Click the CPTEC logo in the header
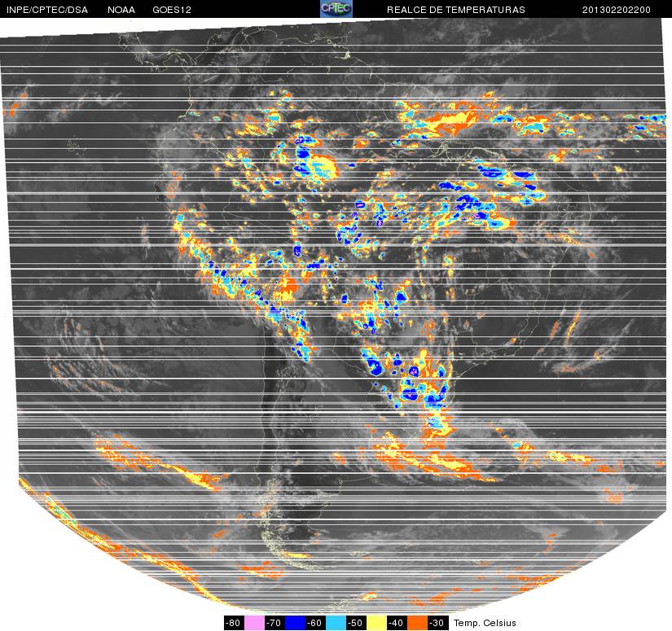This screenshot has width=672, height=631. point(336,9)
